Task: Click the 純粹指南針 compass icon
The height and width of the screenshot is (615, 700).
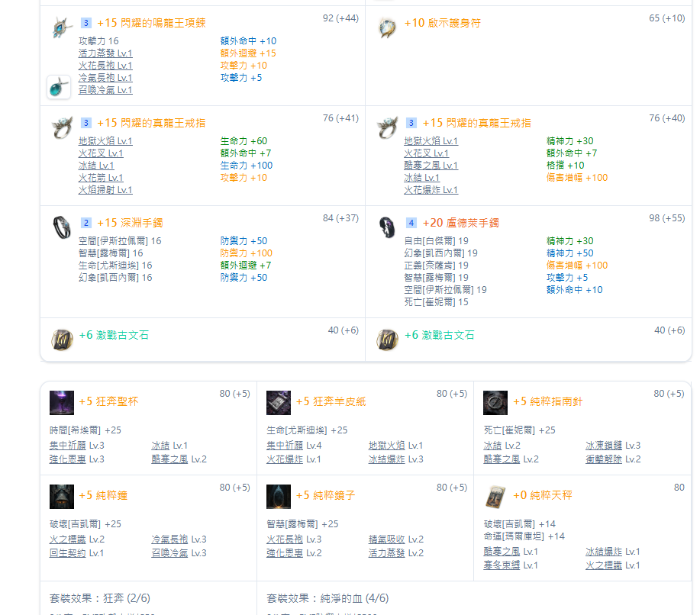Action: click(495, 402)
